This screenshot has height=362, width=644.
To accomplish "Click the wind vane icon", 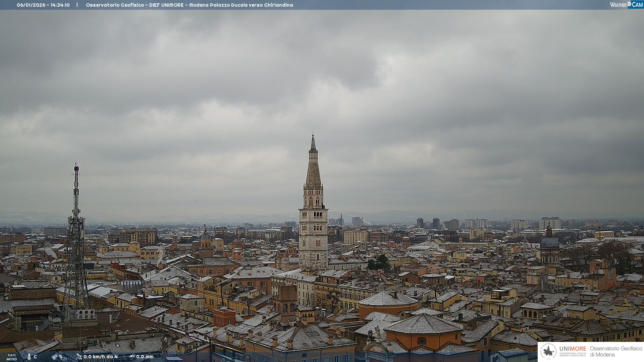I will pos(79,357).
